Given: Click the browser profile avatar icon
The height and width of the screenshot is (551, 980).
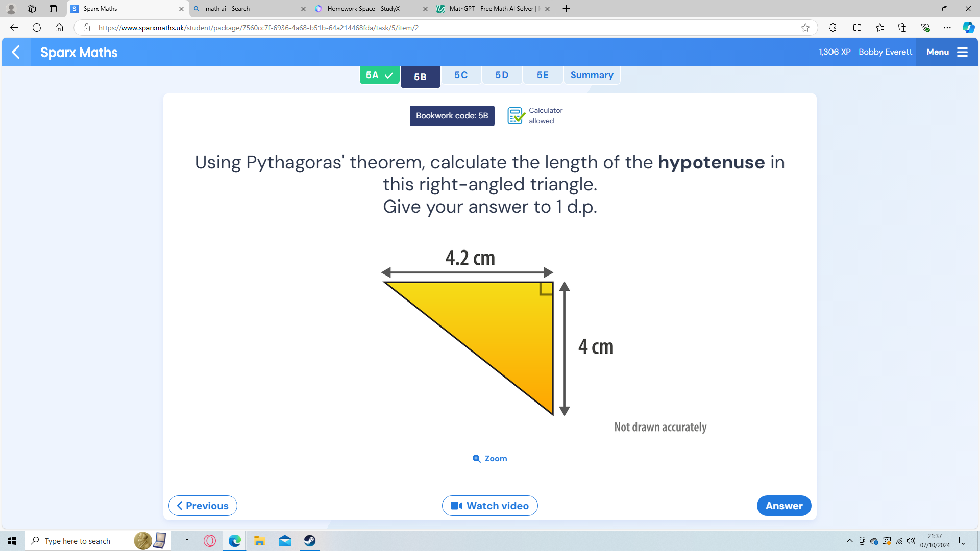Looking at the screenshot, I should (x=11, y=9).
